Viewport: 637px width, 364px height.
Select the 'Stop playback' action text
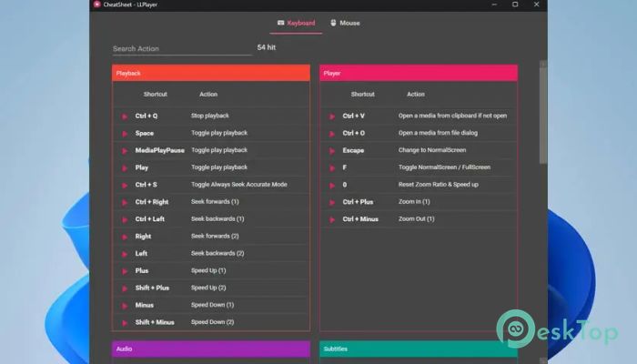(210, 116)
